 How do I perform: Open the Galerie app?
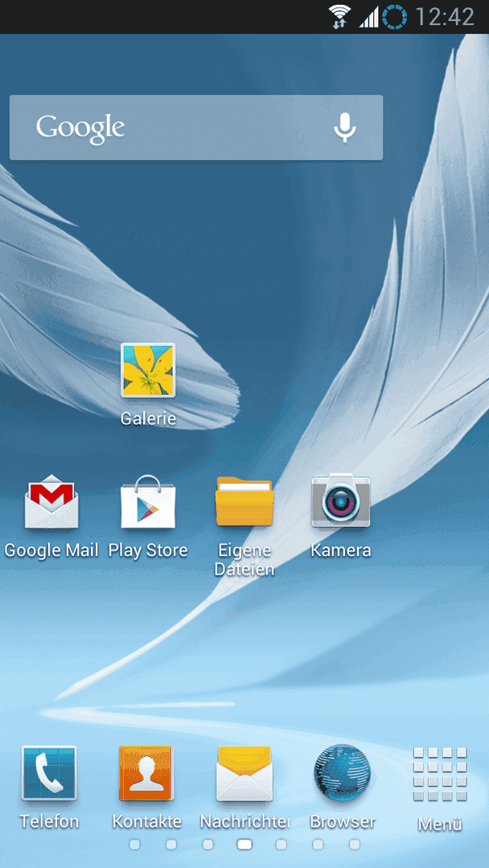(x=148, y=371)
